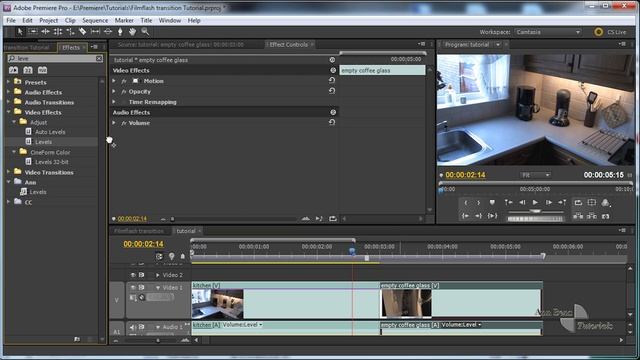
Task: Select the Razor tool
Action: tap(82, 32)
